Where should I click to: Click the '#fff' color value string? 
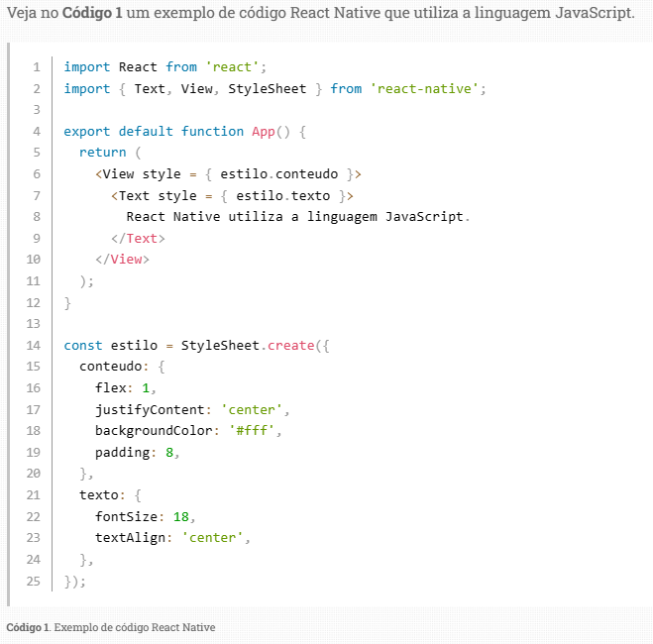pos(256,431)
